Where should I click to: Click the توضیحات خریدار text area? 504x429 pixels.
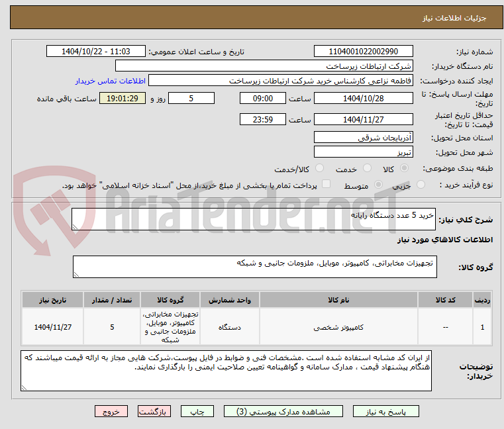point(226,371)
